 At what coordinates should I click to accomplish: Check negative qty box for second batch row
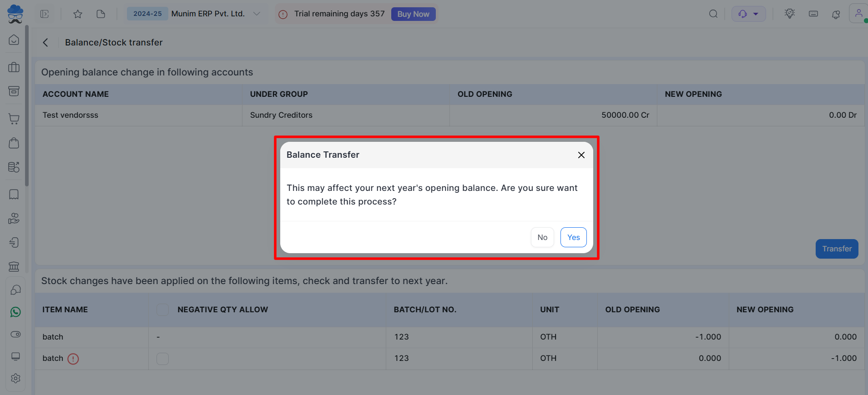point(162,359)
